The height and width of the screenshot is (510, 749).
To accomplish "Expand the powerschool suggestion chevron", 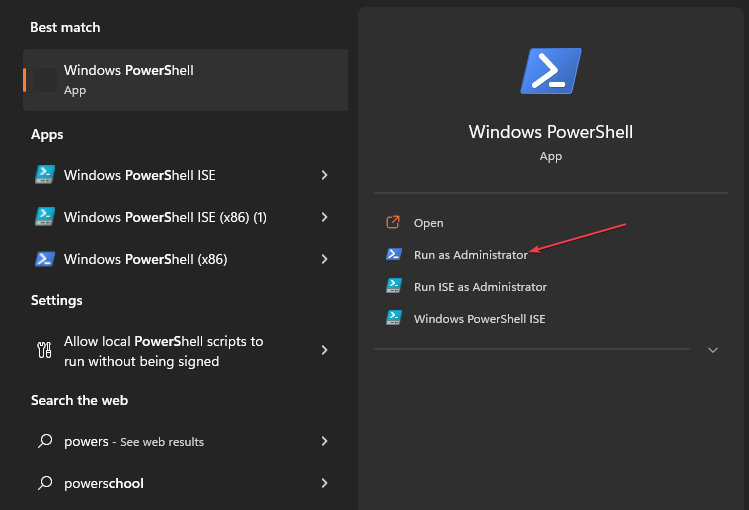I will click(324, 483).
